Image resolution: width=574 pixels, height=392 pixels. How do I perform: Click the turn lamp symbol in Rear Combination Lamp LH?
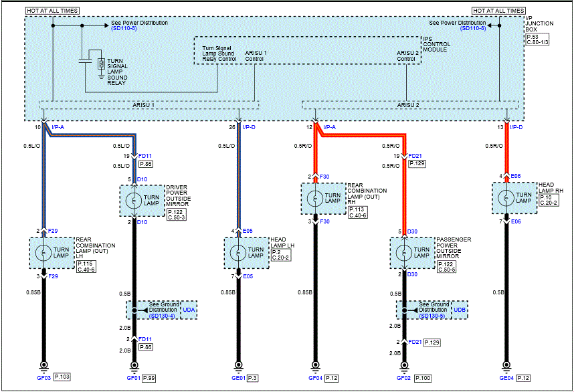coord(43,253)
